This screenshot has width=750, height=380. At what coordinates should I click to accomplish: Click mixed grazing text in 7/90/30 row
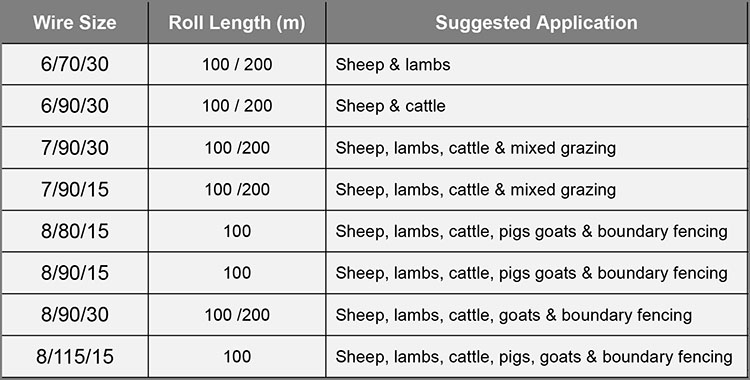coord(563,148)
